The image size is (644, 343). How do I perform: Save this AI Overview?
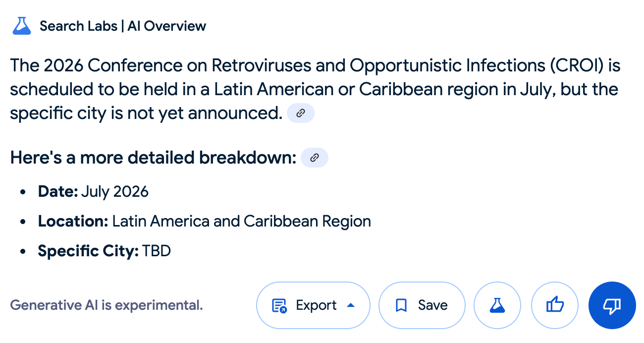click(422, 305)
